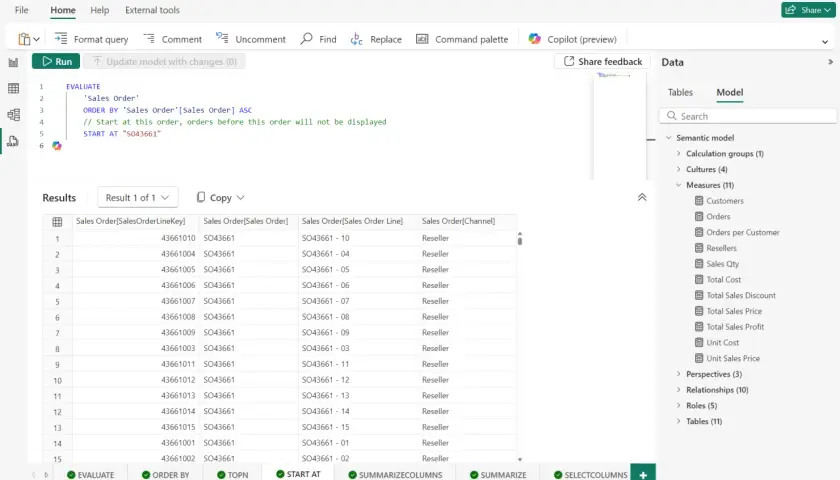Viewport: 840px width, 480px height.
Task: Open the Copy dropdown arrow
Action: 241,198
